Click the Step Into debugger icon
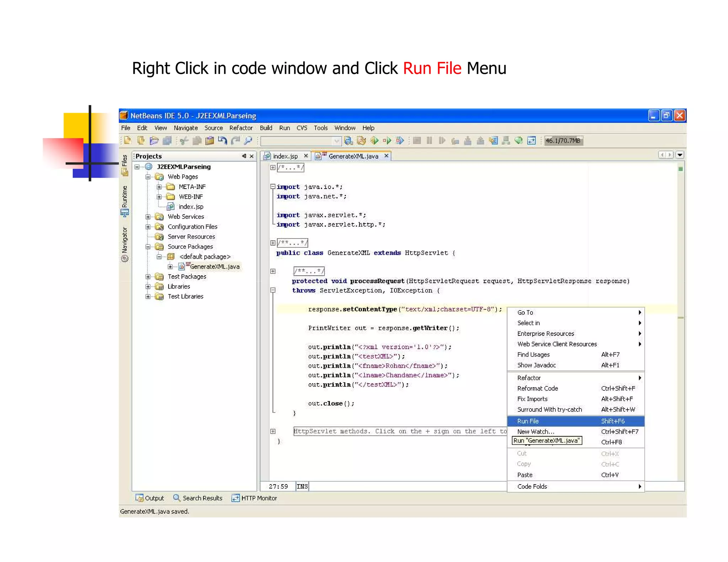Screen dimensions: 728x562 pos(468,141)
